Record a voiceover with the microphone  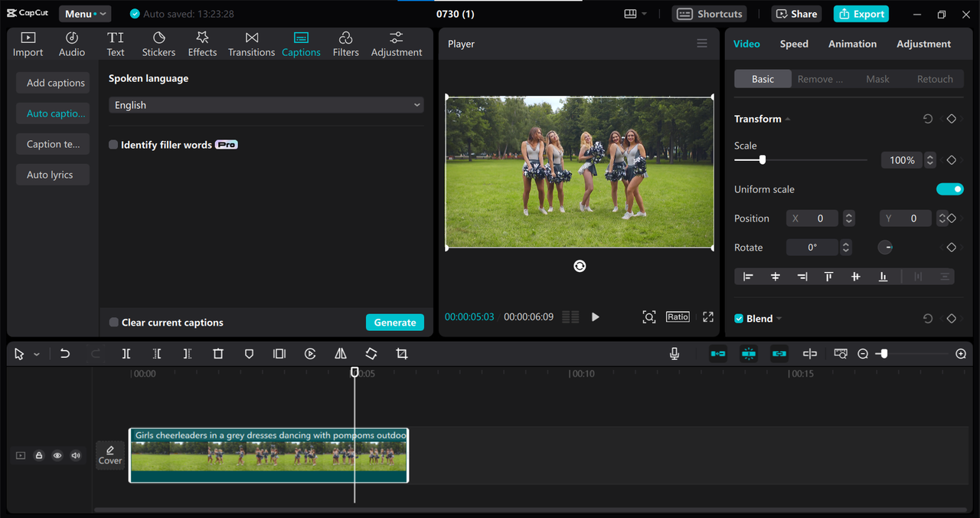[x=675, y=353]
